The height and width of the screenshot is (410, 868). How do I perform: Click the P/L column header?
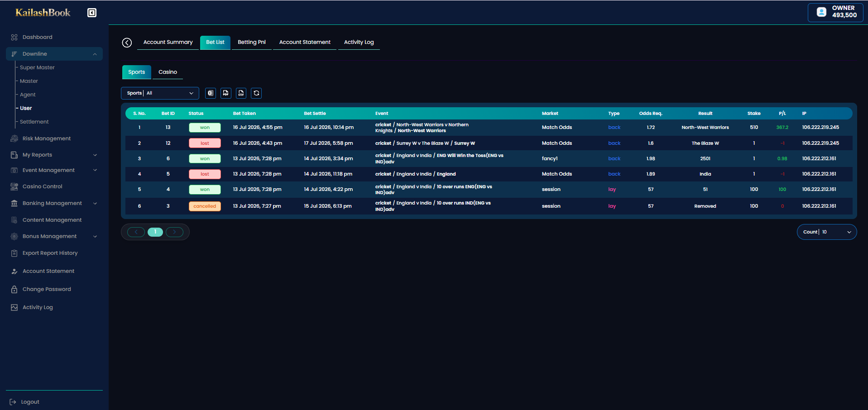[782, 114]
